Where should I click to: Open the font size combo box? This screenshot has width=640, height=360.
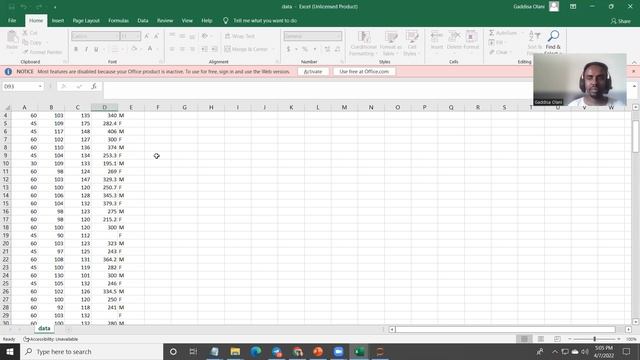(130, 36)
